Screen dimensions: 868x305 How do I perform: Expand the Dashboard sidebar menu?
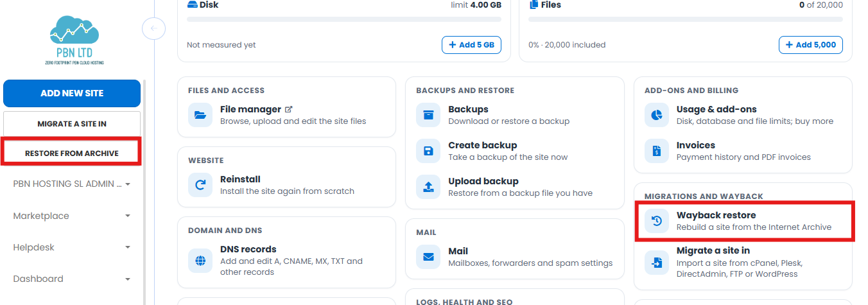[72, 279]
